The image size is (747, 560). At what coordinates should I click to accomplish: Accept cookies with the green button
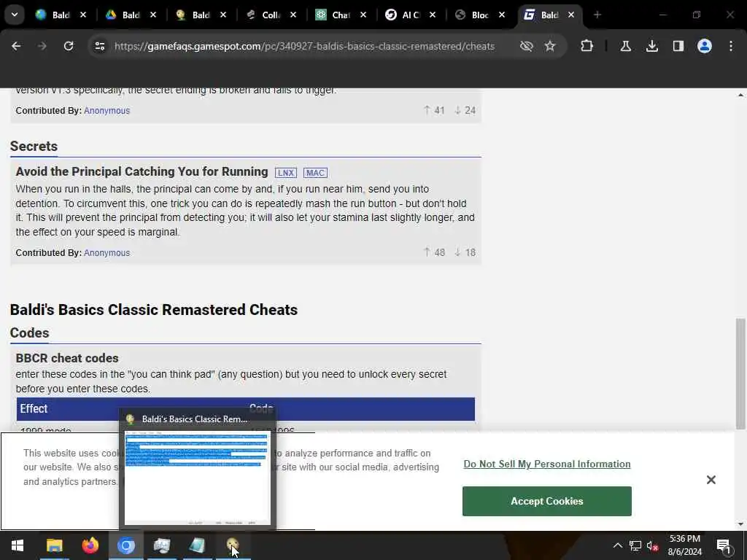(x=547, y=501)
